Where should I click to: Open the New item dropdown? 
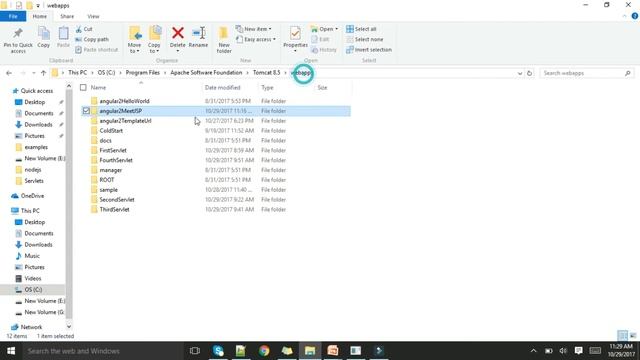[x=253, y=29]
